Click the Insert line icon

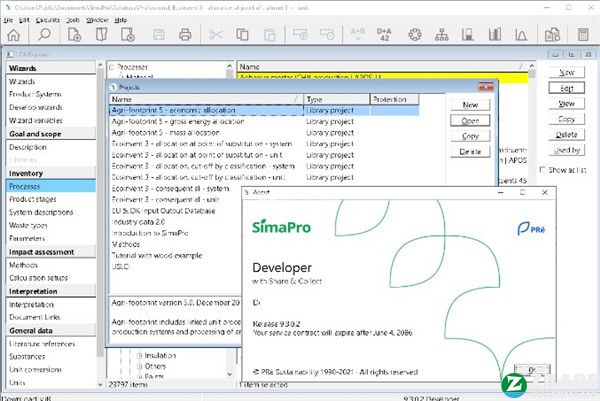pyautogui.click(x=300, y=34)
